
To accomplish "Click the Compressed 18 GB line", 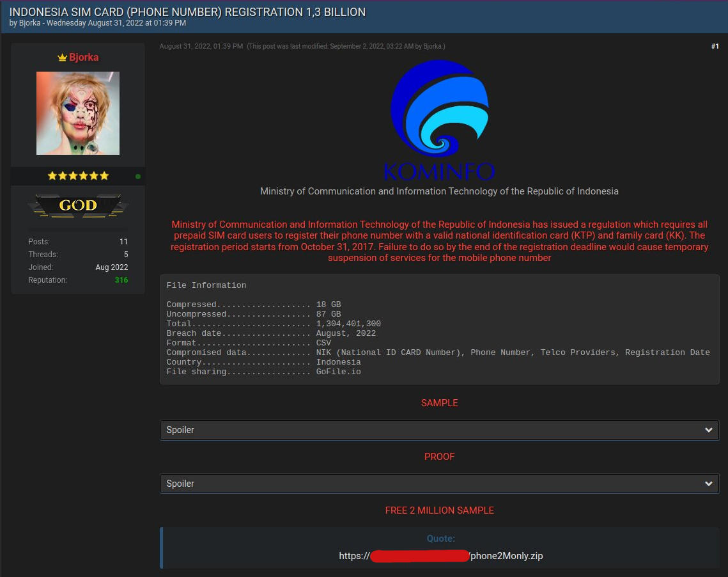I will click(254, 304).
